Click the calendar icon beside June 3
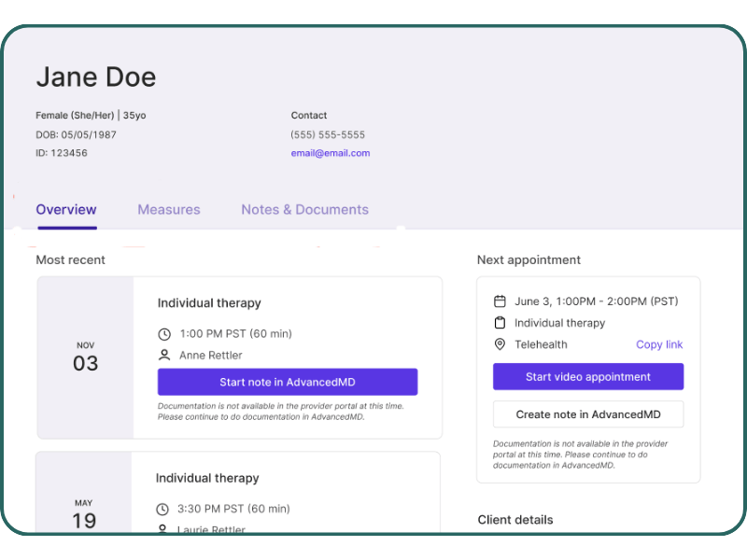The image size is (747, 560). pos(500,301)
